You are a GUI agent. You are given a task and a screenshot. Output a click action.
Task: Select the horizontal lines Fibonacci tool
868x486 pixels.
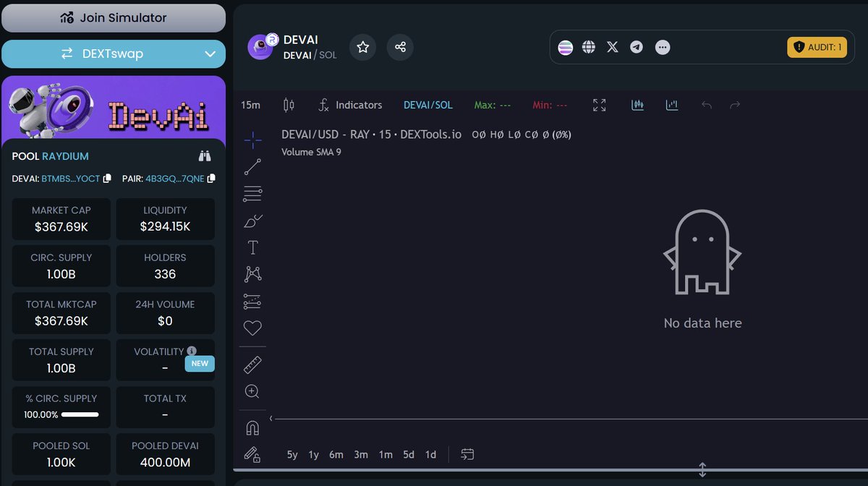[252, 194]
